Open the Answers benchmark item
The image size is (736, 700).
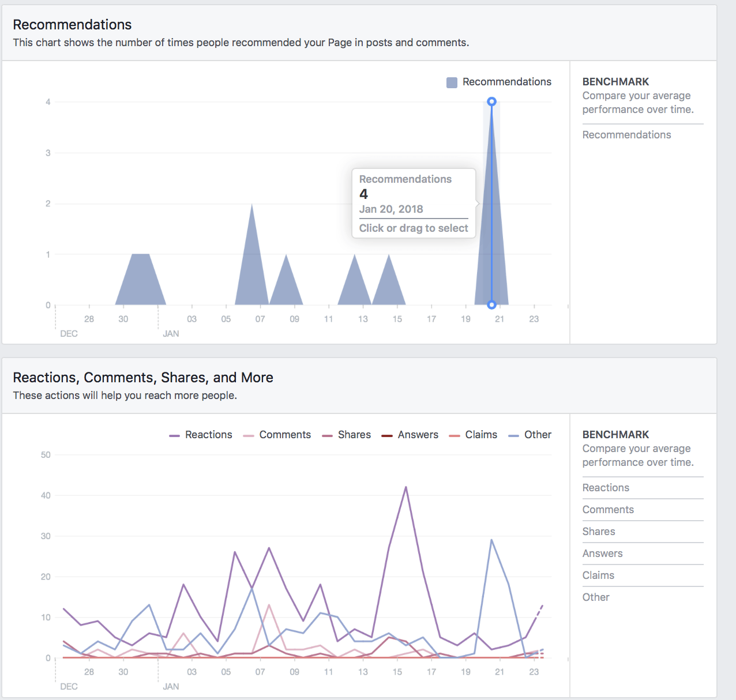(x=602, y=553)
